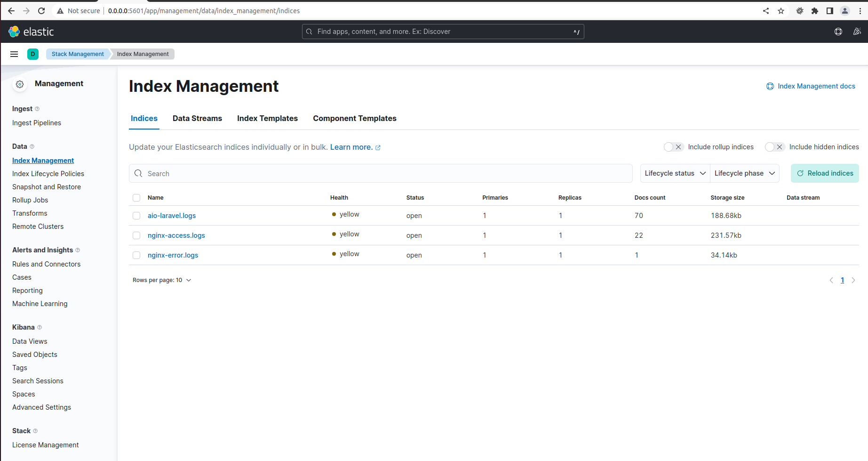Switch to the Component Templates tab
Viewport: 868px width, 461px height.
tap(355, 119)
